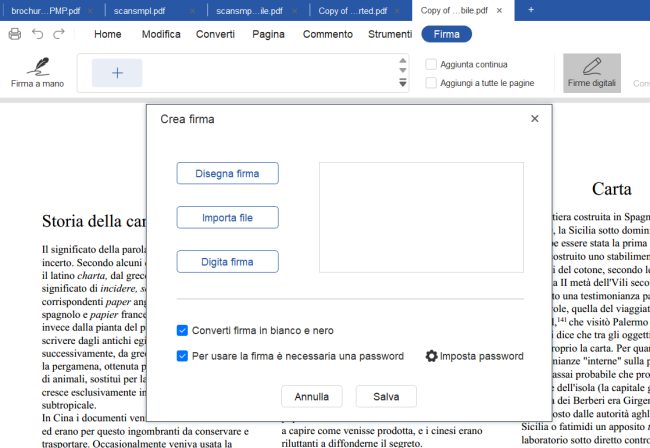Switch to the Copy of ...rted.pdf tab
The height and width of the screenshot is (448, 650).
click(x=352, y=11)
